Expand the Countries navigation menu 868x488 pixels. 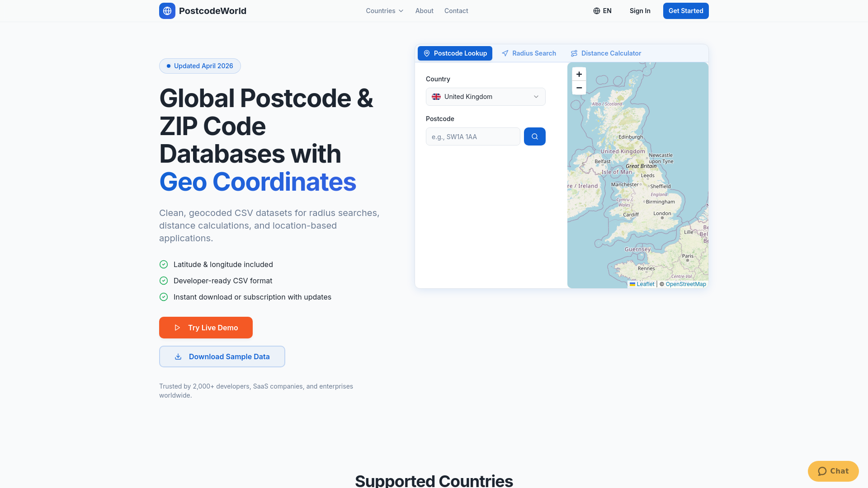tap(385, 11)
